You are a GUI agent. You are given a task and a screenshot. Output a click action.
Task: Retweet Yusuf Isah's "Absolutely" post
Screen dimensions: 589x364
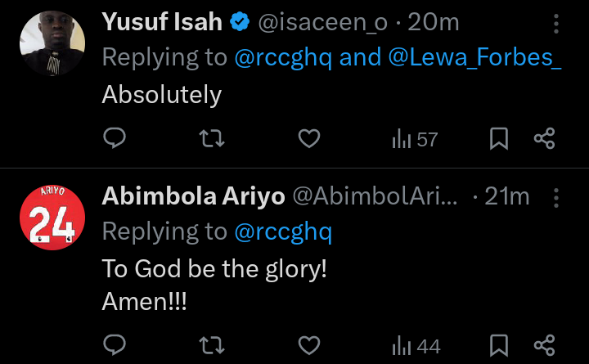(212, 138)
